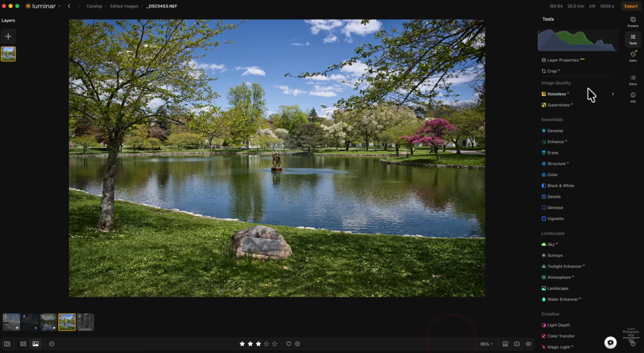This screenshot has width=644, height=353.
Task: Click the Export button
Action: pyautogui.click(x=631, y=6)
